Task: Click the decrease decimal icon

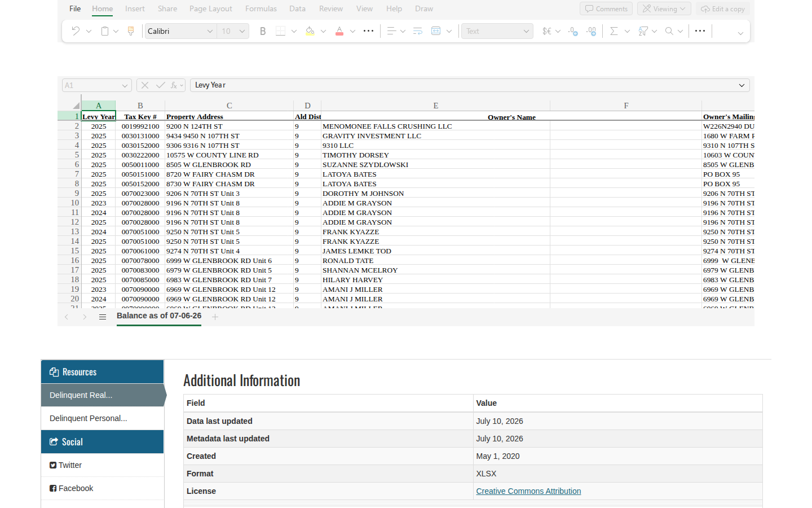Action: click(x=573, y=31)
